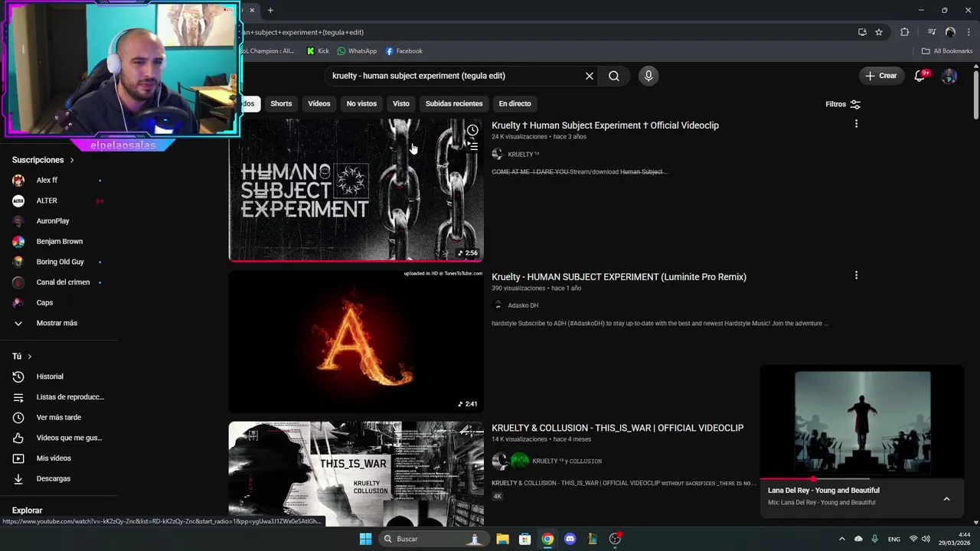Open KRUELTY channel avatar in first result
The width and height of the screenshot is (980, 551).
tap(498, 154)
